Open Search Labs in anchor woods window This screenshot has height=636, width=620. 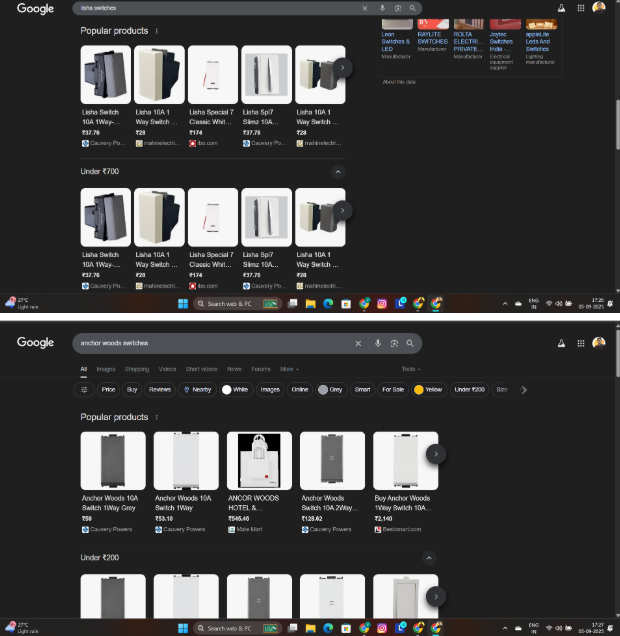click(561, 344)
